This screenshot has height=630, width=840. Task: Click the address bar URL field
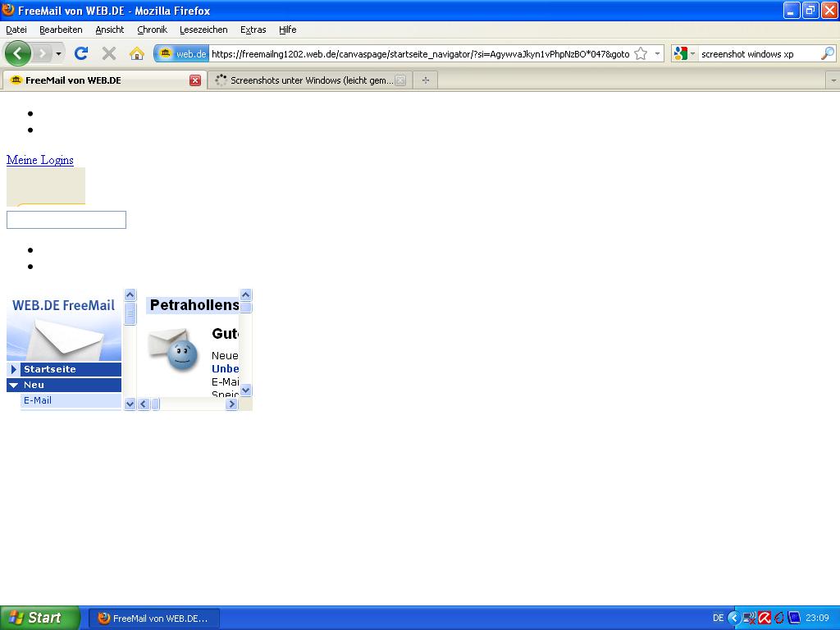point(420,53)
